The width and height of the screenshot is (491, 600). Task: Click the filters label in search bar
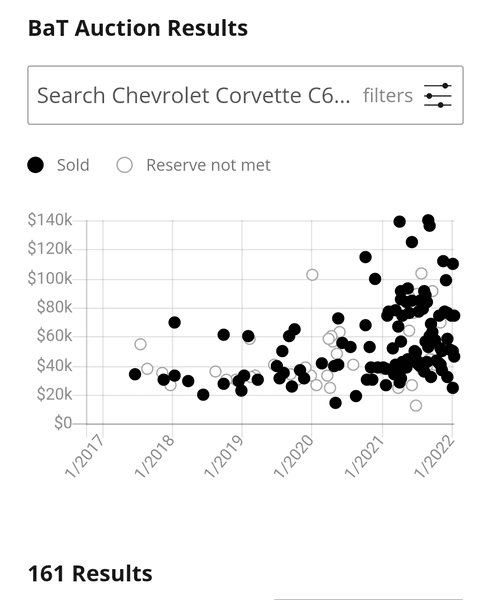pyautogui.click(x=388, y=95)
